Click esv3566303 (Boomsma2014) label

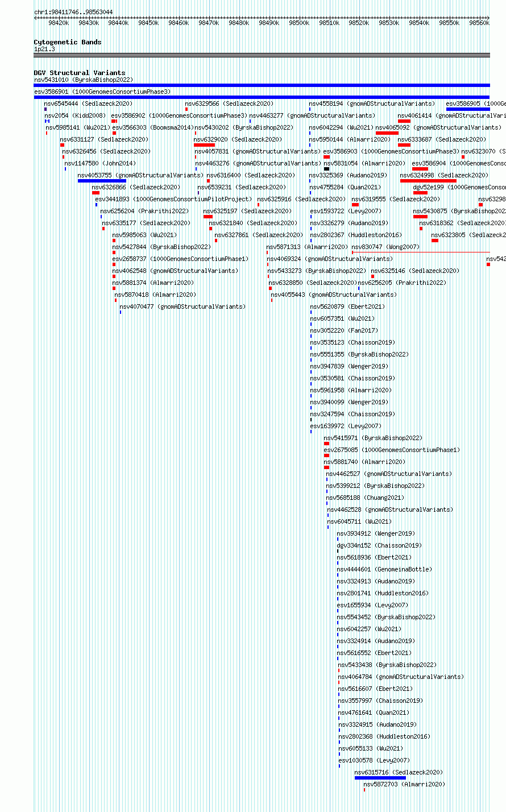coord(152,128)
